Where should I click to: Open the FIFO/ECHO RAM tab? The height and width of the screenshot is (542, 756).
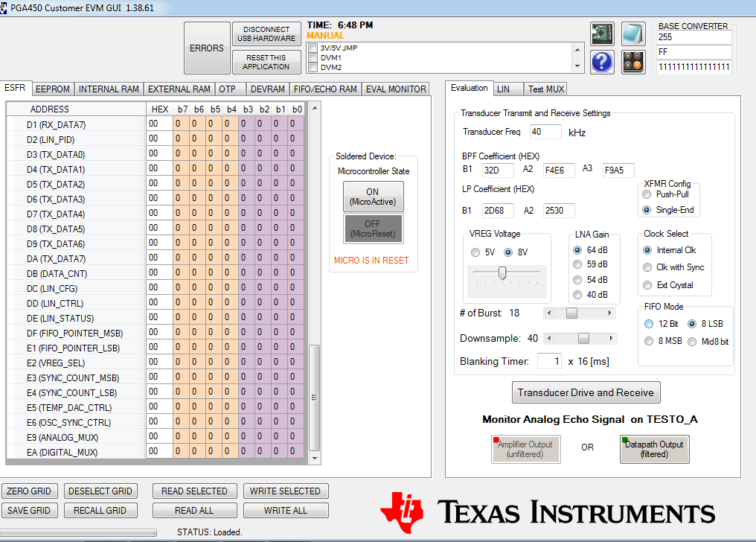325,89
